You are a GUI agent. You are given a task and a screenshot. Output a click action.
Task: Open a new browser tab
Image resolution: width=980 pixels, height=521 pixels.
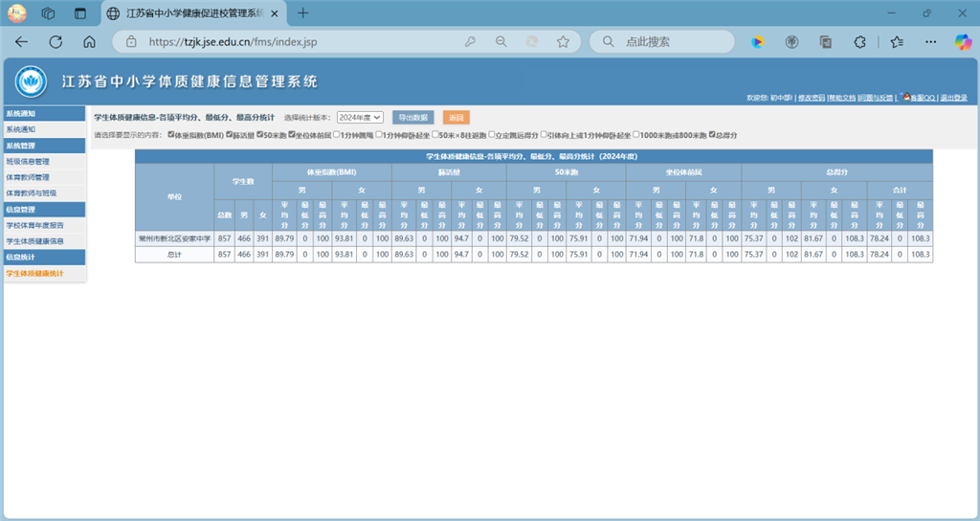click(302, 13)
